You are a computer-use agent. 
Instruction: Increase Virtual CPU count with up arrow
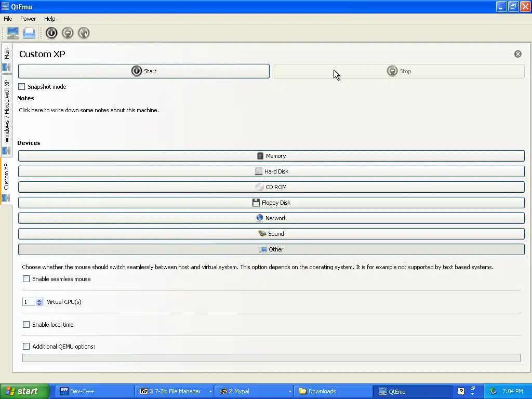pos(39,300)
